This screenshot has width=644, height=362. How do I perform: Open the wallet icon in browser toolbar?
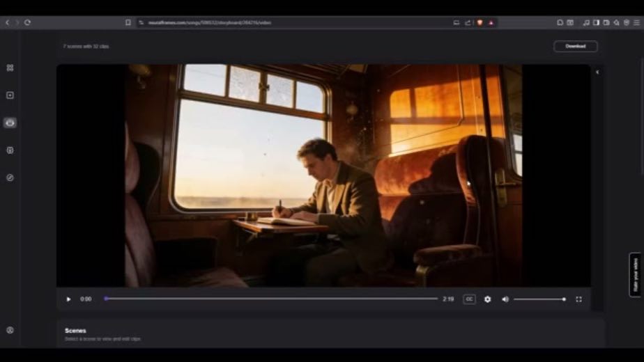click(x=606, y=22)
